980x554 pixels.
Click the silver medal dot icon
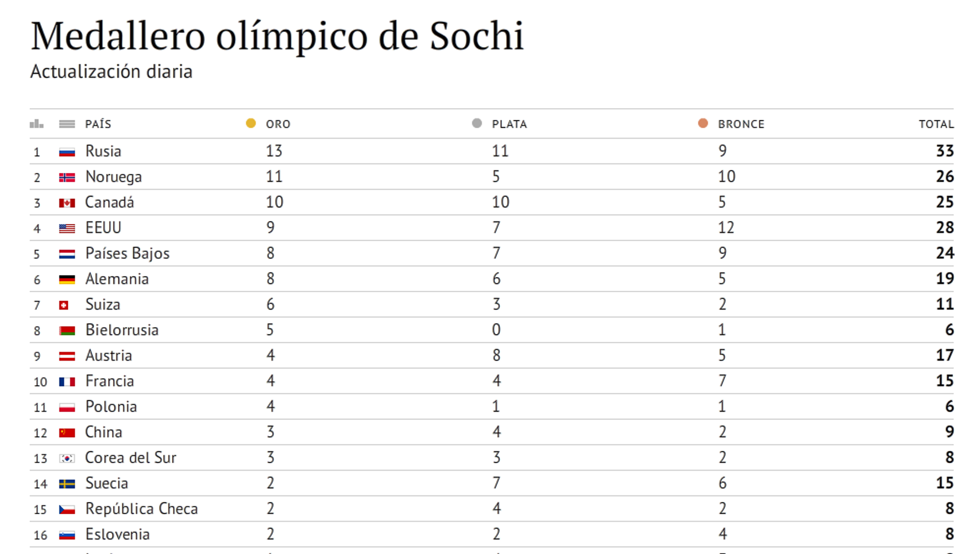coord(477,123)
